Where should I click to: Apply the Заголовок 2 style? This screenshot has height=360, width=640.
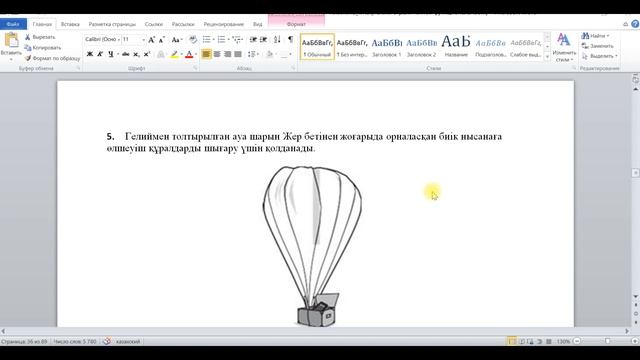coord(421,47)
